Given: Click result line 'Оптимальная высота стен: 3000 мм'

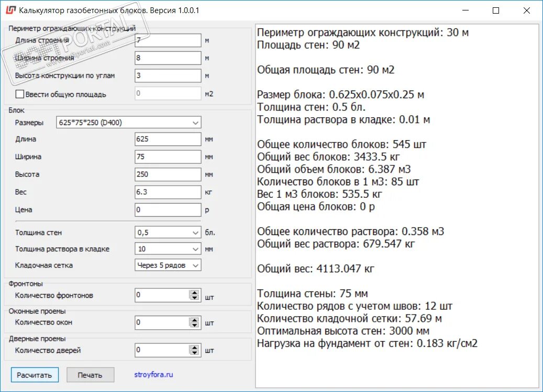Looking at the screenshot, I should 343,331.
